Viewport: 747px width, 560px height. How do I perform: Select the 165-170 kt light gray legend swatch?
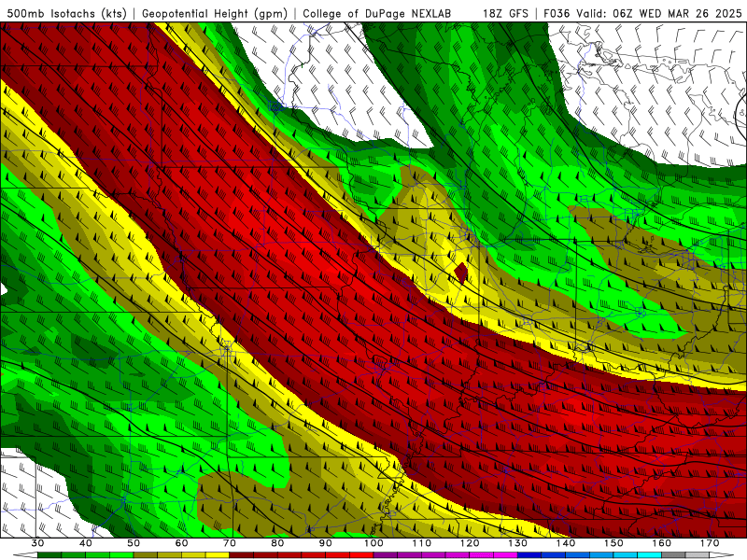698,555
